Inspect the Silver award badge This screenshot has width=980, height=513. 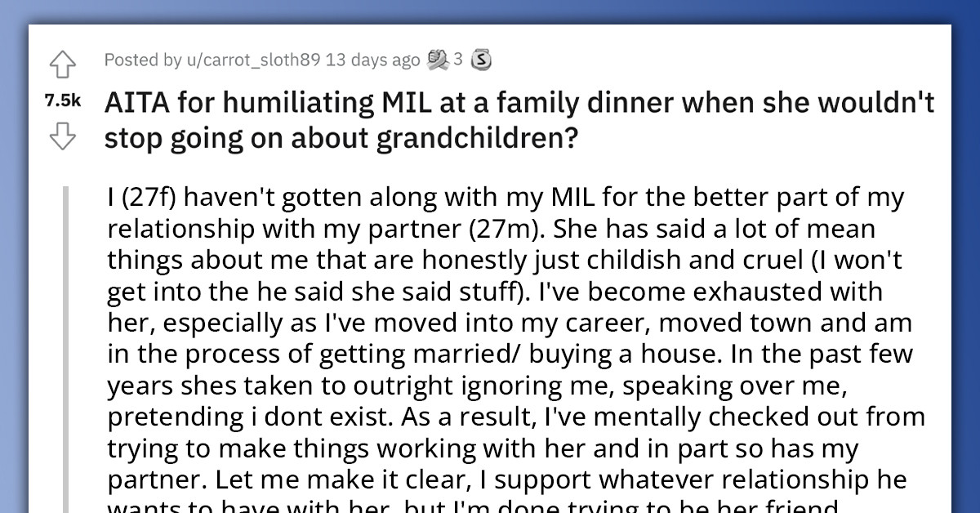click(x=481, y=60)
